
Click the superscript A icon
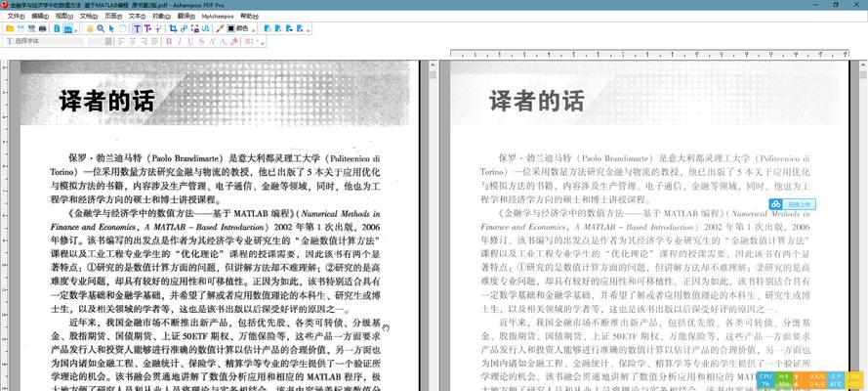212,41
